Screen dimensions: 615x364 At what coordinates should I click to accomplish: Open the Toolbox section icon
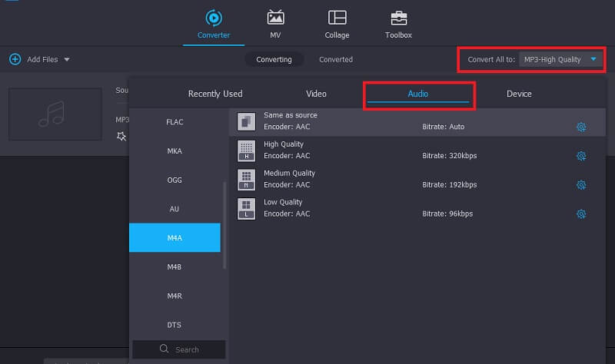coord(398,18)
